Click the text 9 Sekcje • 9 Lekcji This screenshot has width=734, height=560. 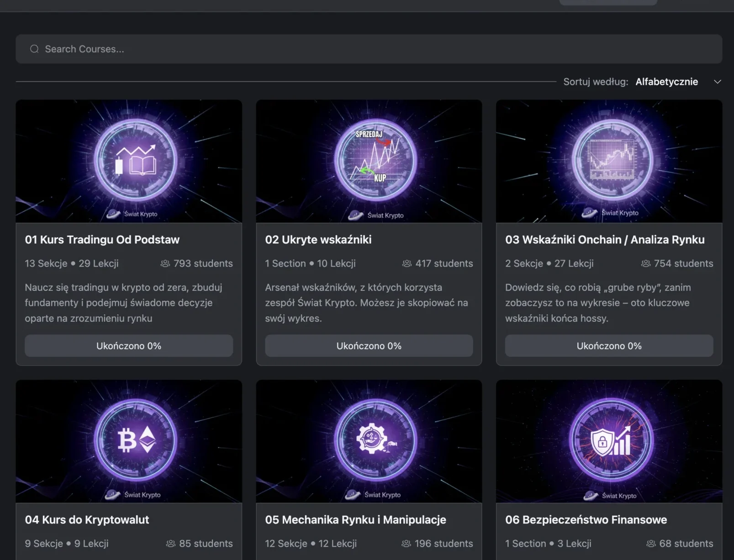coord(67,544)
